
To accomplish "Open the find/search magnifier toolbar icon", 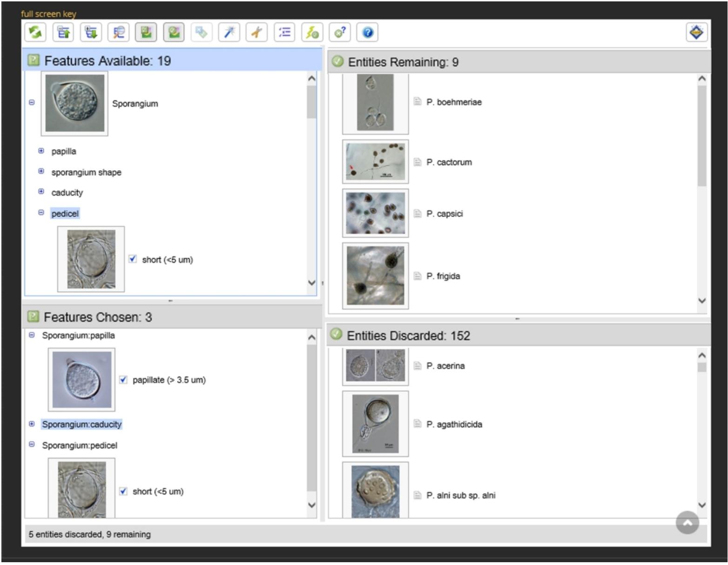I will point(118,32).
